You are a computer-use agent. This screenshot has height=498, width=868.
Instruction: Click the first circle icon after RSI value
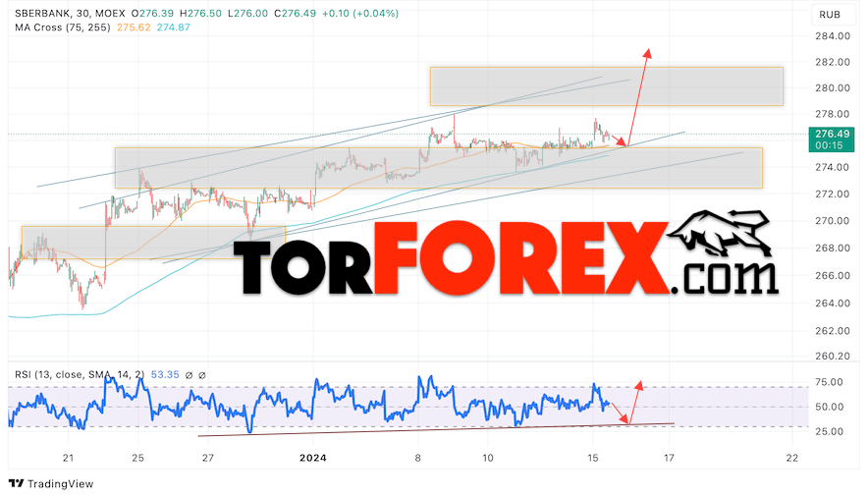pyautogui.click(x=189, y=375)
